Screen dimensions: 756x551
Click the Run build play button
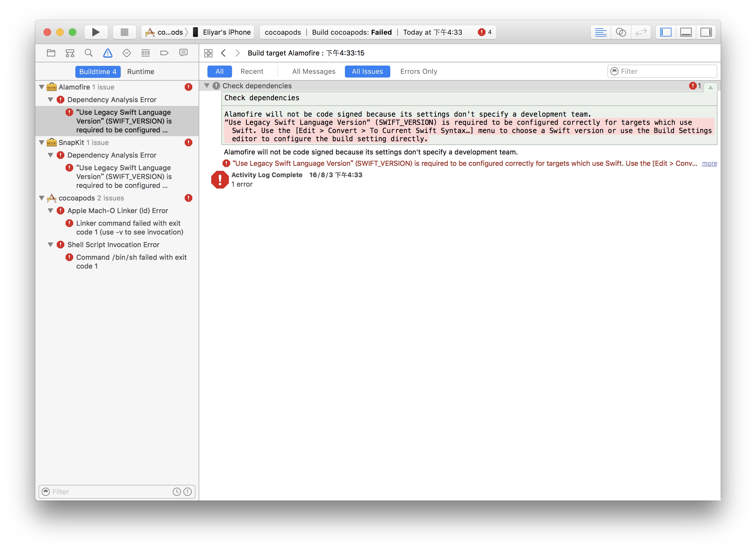[96, 32]
